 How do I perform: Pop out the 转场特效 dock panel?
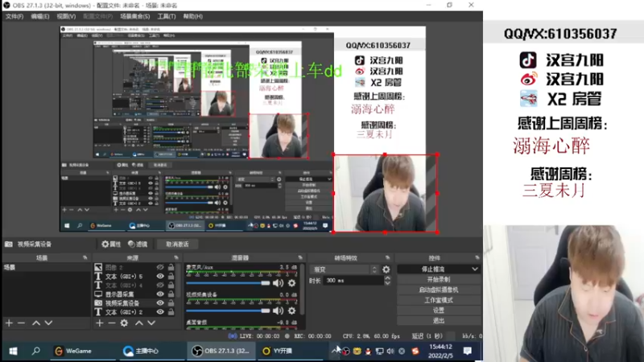click(x=387, y=257)
